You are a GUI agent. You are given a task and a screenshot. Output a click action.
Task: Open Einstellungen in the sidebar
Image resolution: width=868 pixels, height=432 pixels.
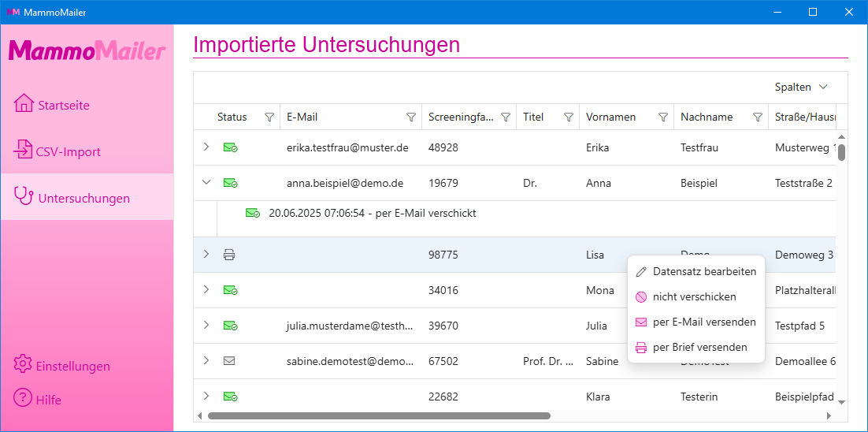[x=72, y=366]
